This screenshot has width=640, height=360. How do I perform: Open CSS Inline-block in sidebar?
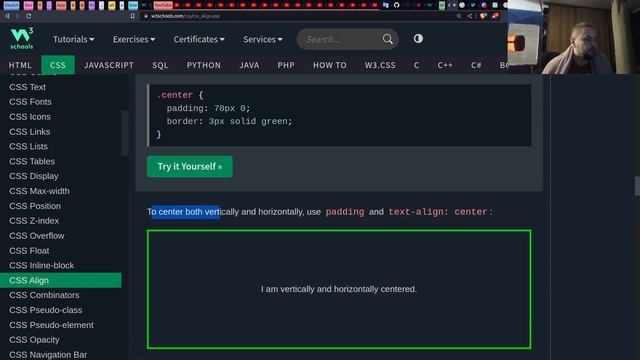tap(41, 266)
